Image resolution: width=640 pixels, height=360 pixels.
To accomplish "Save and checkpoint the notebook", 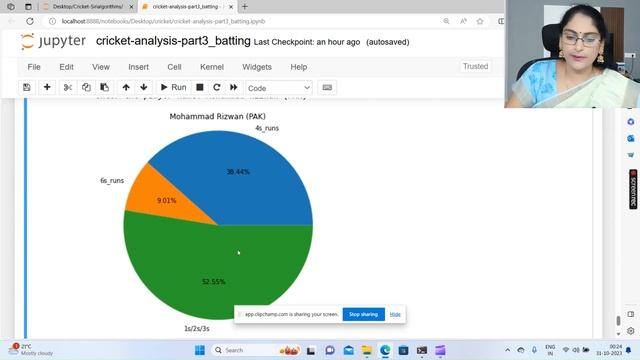I will (27, 87).
